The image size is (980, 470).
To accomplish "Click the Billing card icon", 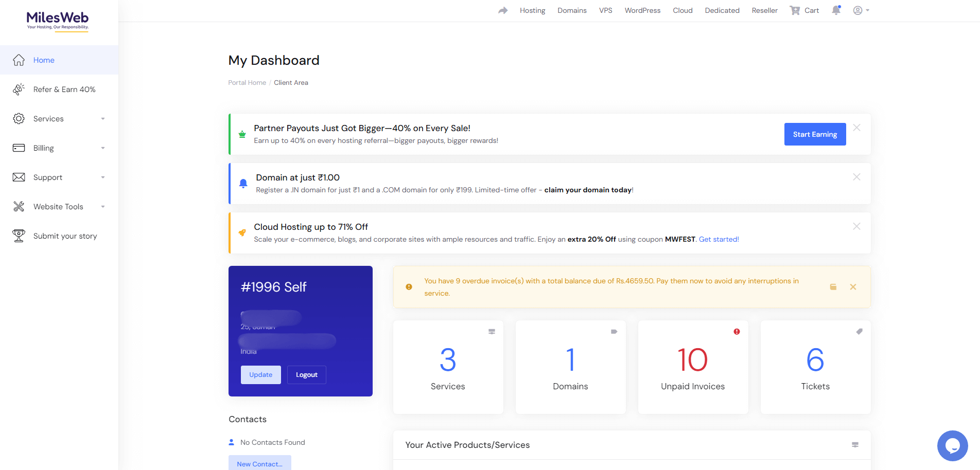I will (19, 148).
